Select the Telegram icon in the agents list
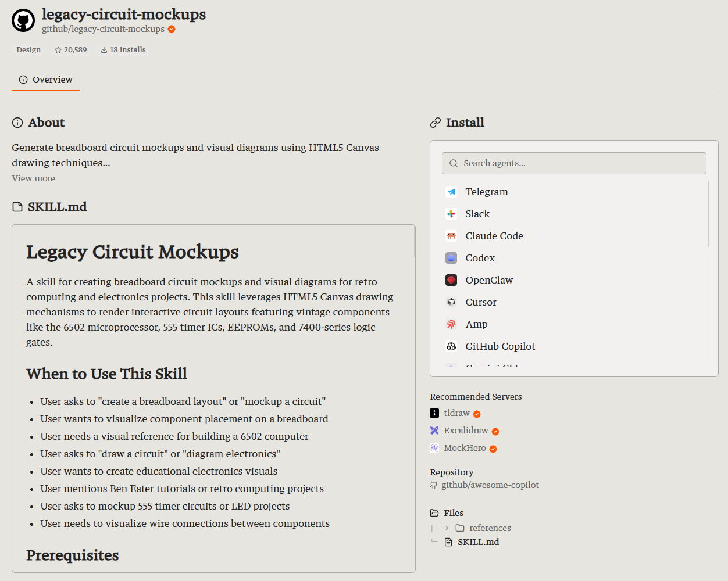The width and height of the screenshot is (728, 581). (451, 192)
